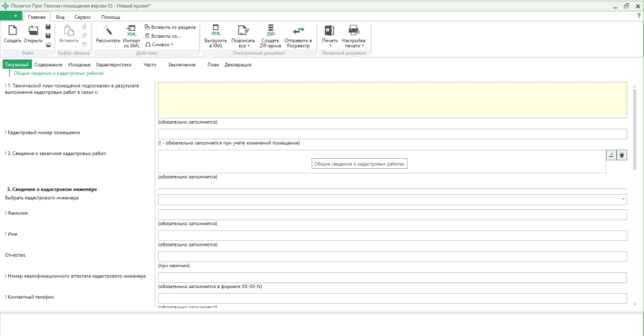
Task: Click the Фамилия input field
Action: 392,215
